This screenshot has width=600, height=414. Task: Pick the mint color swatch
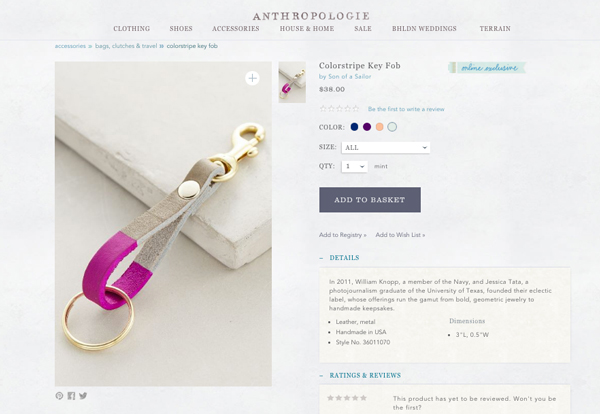pos(392,127)
